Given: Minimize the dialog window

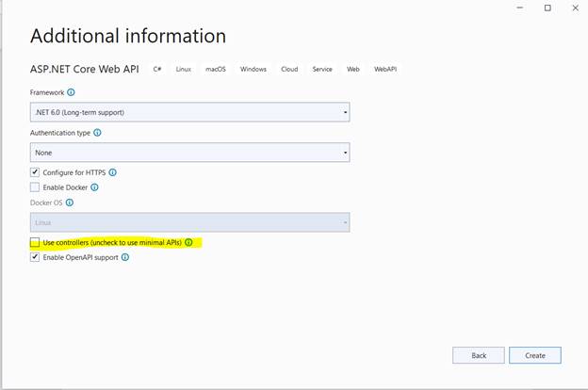Looking at the screenshot, I should click(520, 8).
